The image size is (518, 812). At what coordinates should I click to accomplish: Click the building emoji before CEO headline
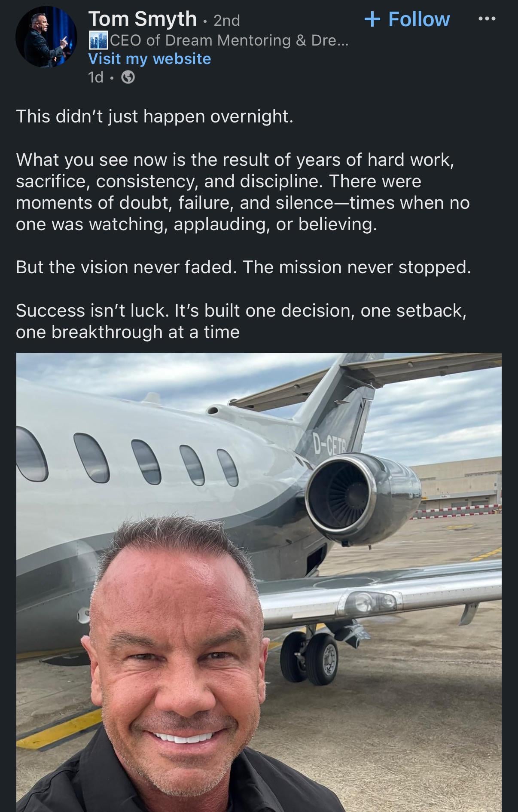[x=98, y=40]
